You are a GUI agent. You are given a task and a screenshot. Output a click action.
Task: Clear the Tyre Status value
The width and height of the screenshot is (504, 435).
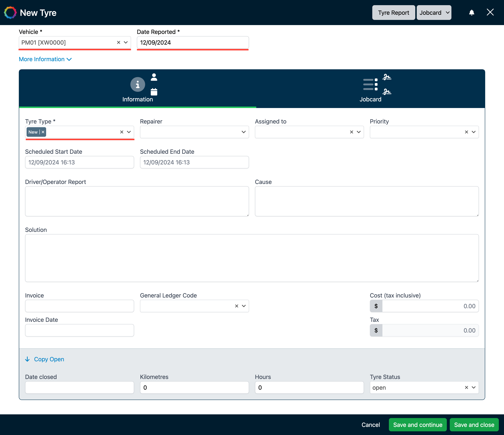click(x=466, y=387)
